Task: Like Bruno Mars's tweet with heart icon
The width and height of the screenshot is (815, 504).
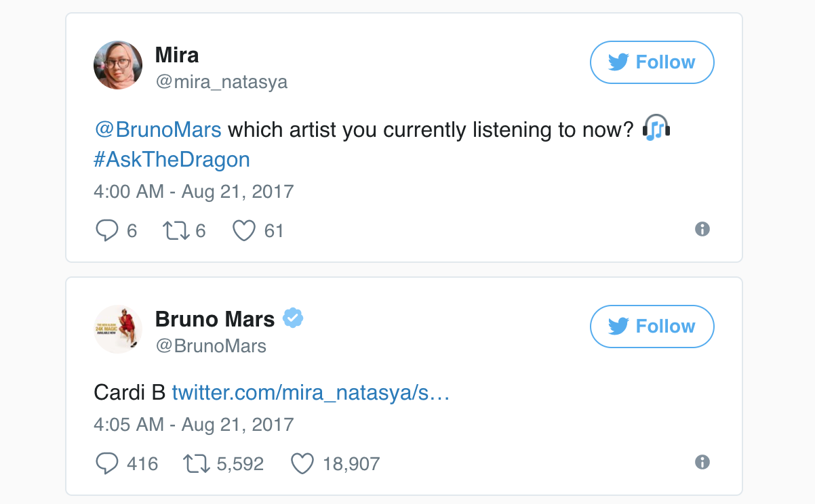Action: coord(302,464)
